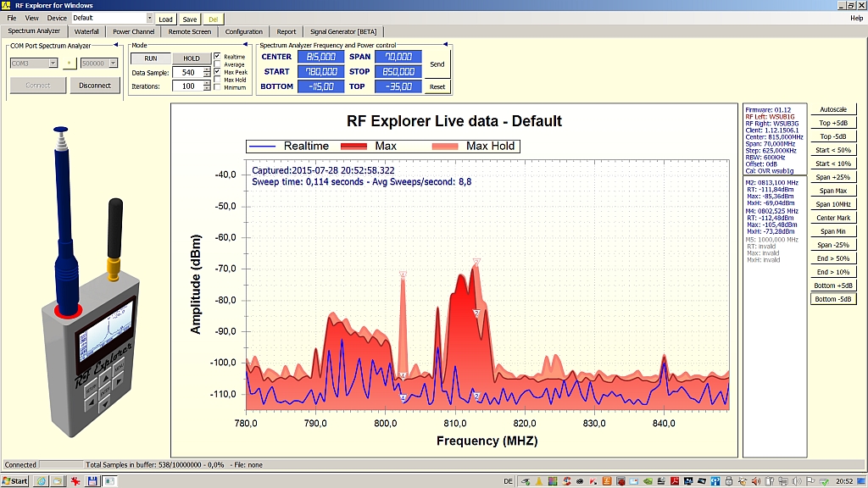This screenshot has height=488, width=868.
Task: Collapse the Mode panel arrow
Action: 245,45
